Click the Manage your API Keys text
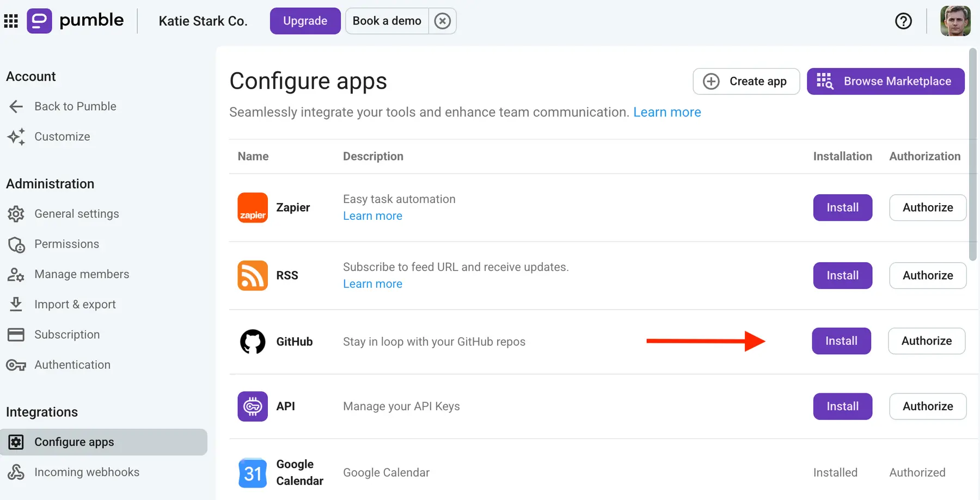This screenshot has height=500, width=980. click(401, 406)
